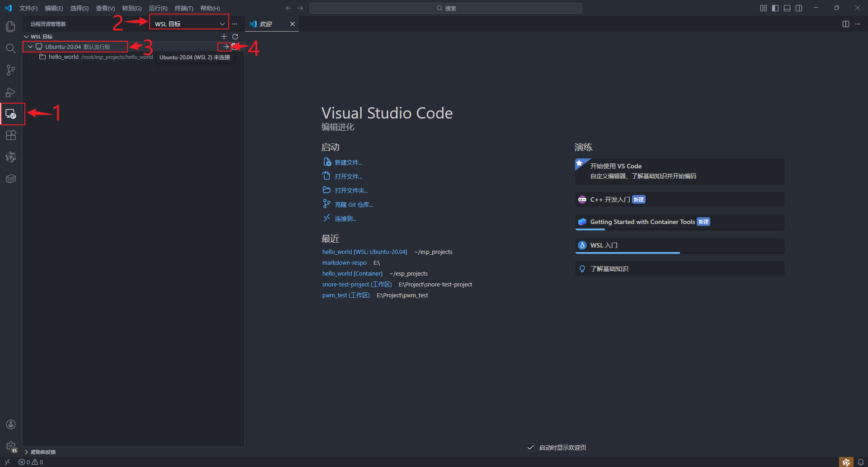Image resolution: width=868 pixels, height=467 pixels.
Task: Open the Manage gear settings icon
Action: click(x=11, y=447)
